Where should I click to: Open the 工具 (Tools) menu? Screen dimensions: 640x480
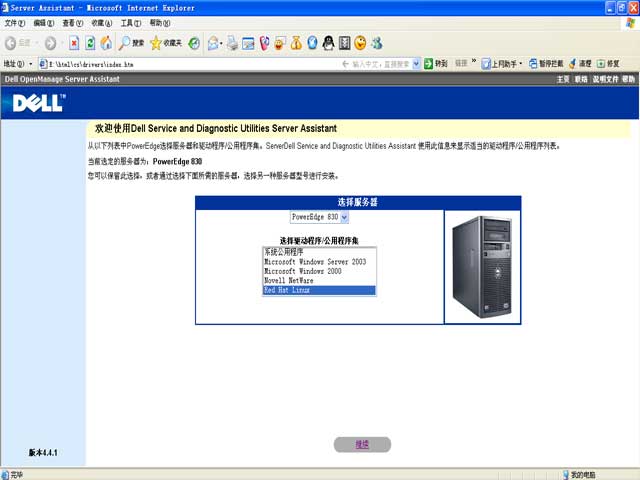pos(131,23)
